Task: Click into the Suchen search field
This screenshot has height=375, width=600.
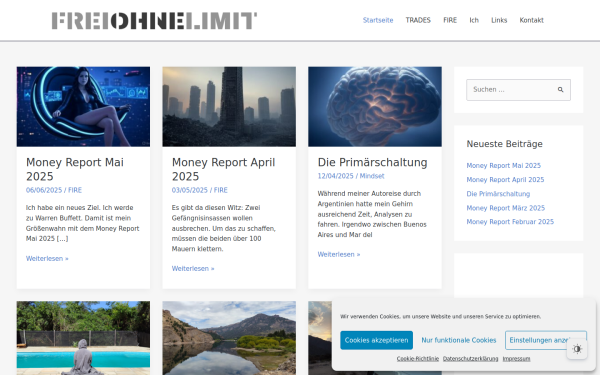Action: pyautogui.click(x=518, y=90)
